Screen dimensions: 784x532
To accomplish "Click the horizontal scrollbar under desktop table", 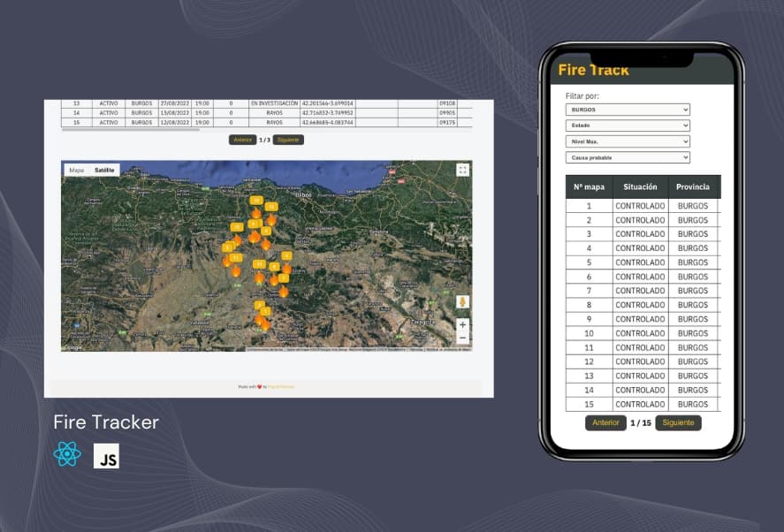I will tap(130, 130).
